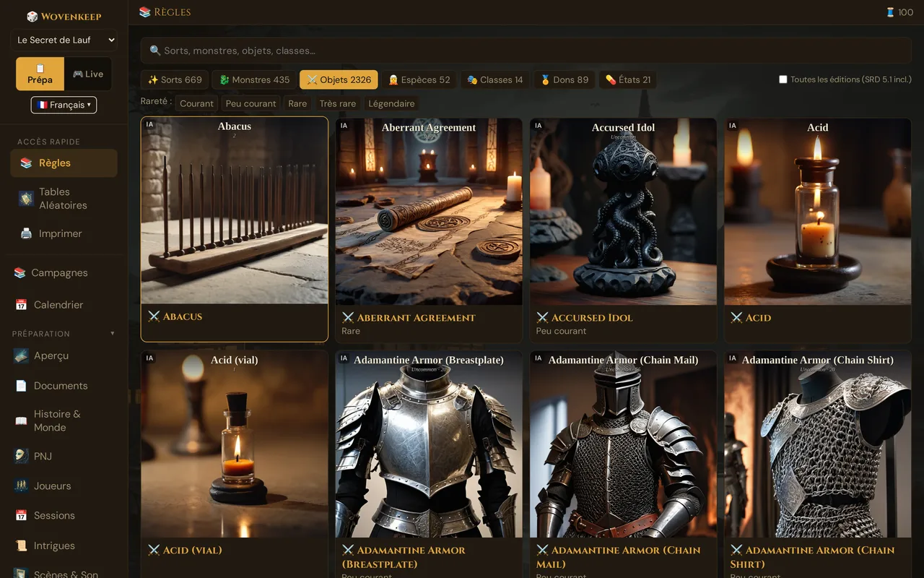Click the PNJ character icon
Image resolution: width=924 pixels, height=578 pixels.
pyautogui.click(x=22, y=456)
